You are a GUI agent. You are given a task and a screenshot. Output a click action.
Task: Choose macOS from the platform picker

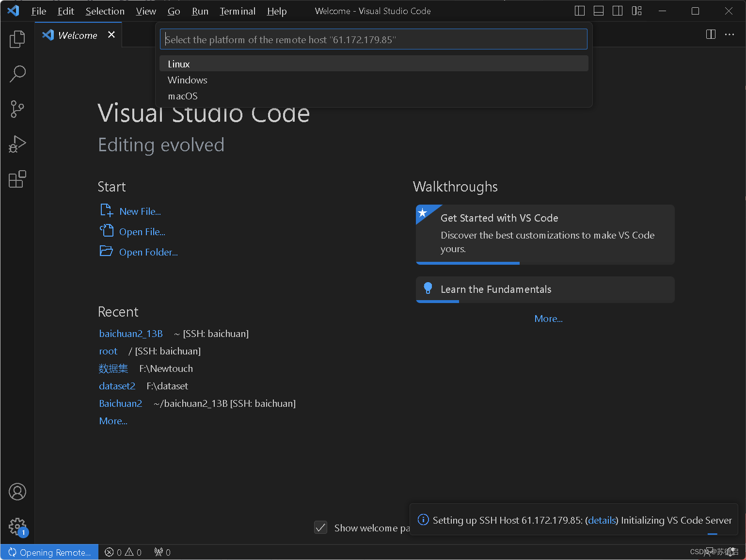pos(182,96)
